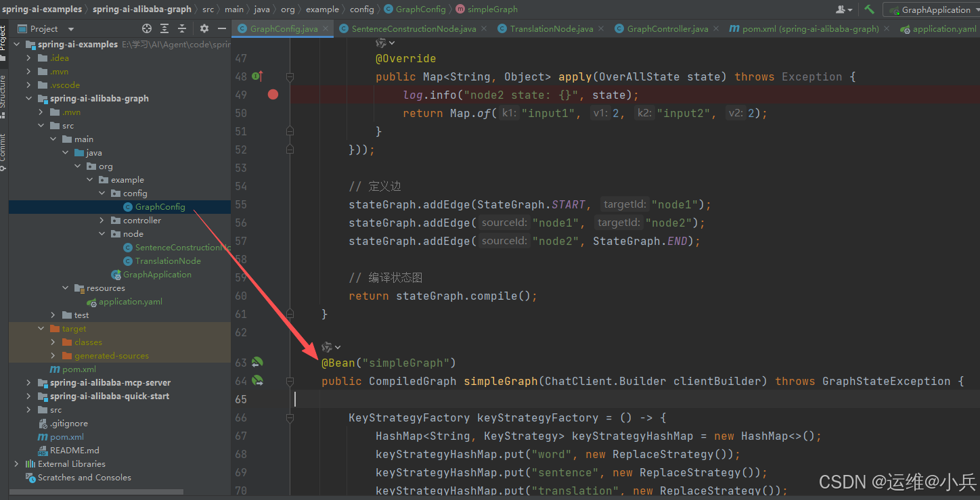Click the implements-method gutter icon on line 48
This screenshot has width=980, height=500.
[x=257, y=76]
